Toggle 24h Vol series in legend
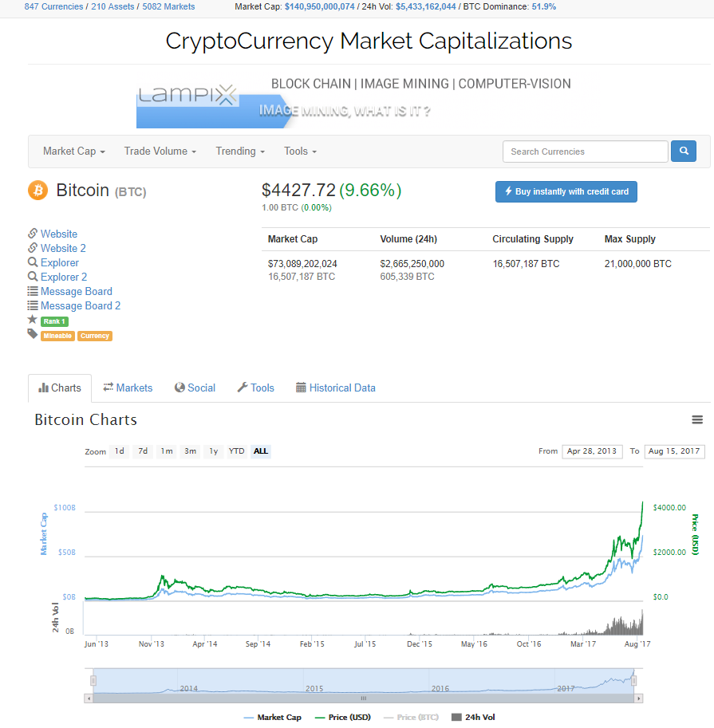This screenshot has width=714, height=728. pyautogui.click(x=473, y=718)
